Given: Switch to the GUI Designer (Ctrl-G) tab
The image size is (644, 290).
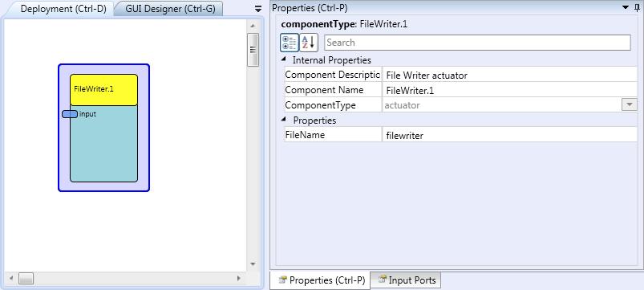Looking at the screenshot, I should pos(170,9).
